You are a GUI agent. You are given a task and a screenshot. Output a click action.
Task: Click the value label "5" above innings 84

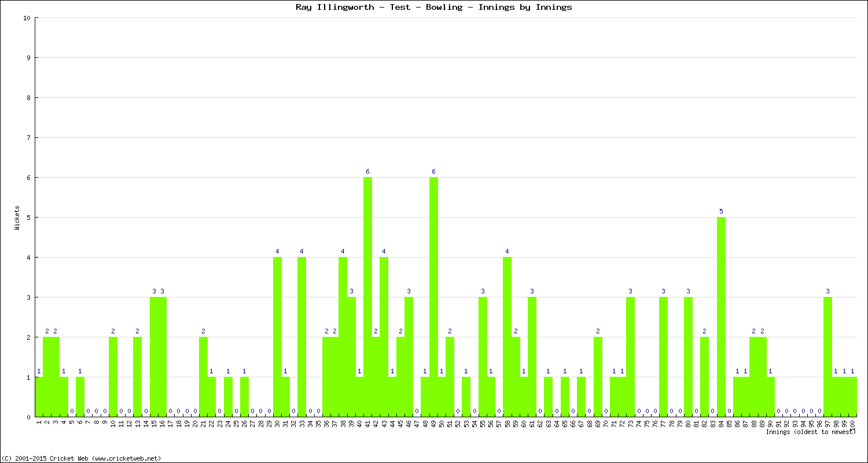point(721,211)
